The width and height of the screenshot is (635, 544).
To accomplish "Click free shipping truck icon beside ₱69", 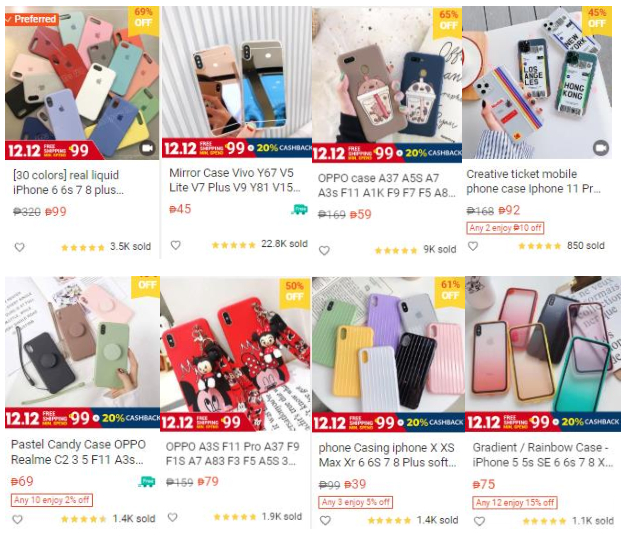I will tap(147, 481).
